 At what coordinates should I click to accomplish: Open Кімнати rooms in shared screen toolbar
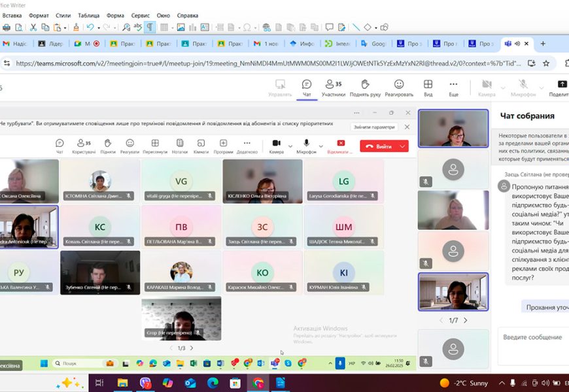[x=201, y=146]
